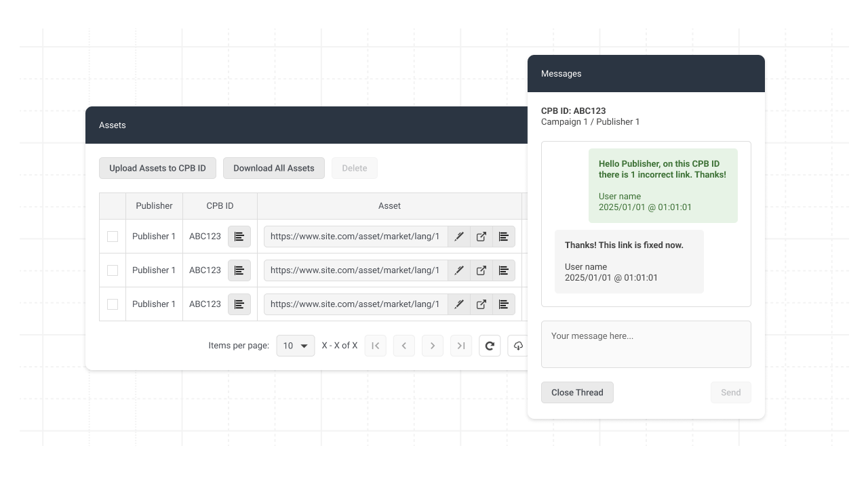Click Close Thread in Messages panel
The image size is (868, 488).
[x=577, y=392]
